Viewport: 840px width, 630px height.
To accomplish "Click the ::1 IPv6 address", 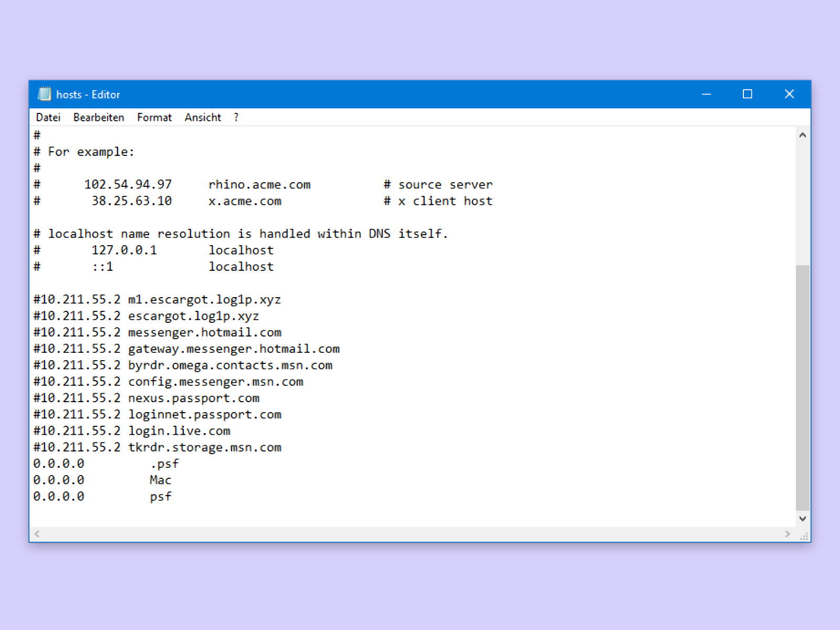I will pos(102,267).
